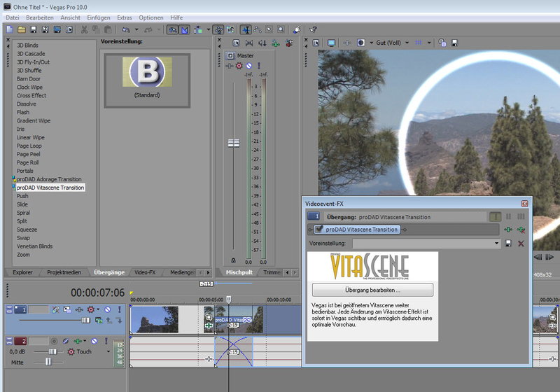Switch to the Video-FX tab

click(x=145, y=272)
